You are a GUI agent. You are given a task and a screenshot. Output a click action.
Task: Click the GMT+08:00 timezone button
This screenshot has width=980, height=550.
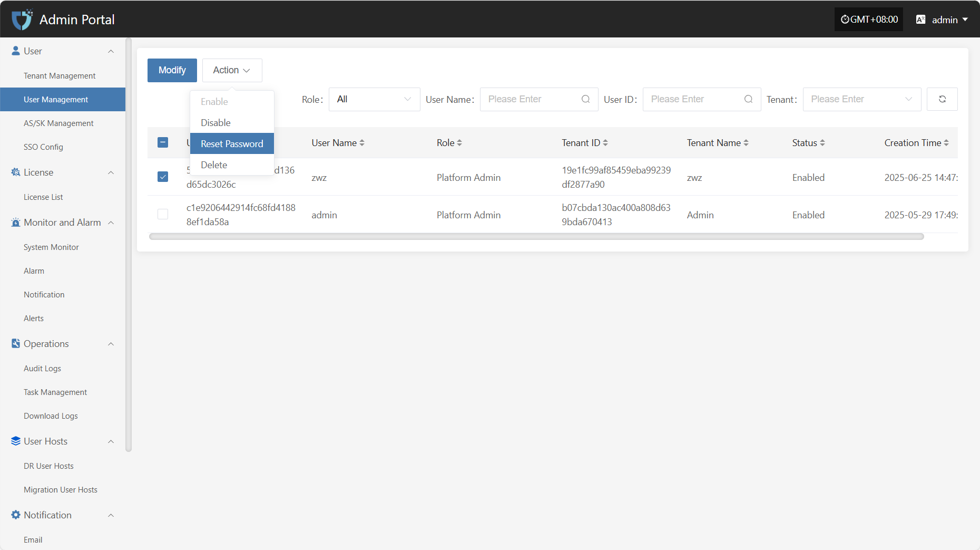869,20
